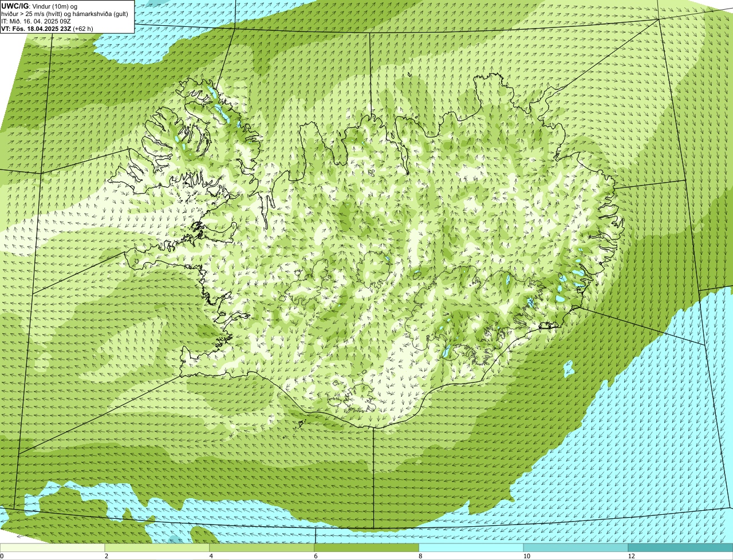Viewport: 733px width, 560px height.
Task: Click the "4" label on the wind scale
Action: click(211, 556)
